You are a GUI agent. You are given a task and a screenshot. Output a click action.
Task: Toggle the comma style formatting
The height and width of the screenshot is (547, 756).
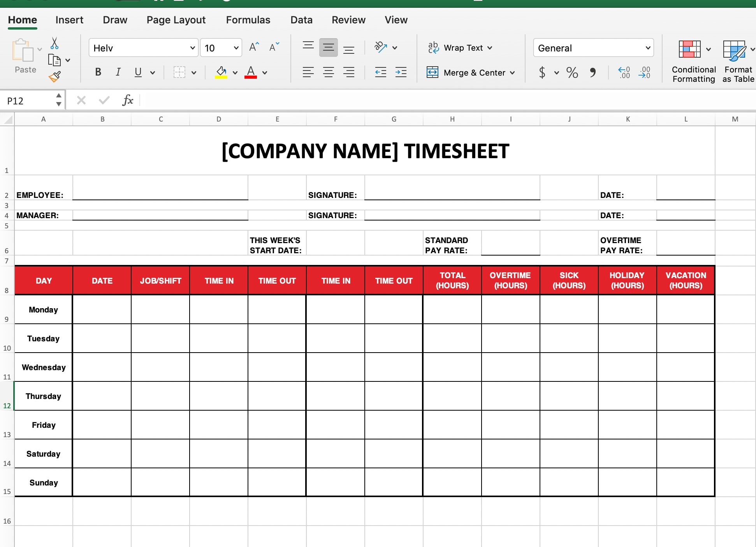pos(593,72)
